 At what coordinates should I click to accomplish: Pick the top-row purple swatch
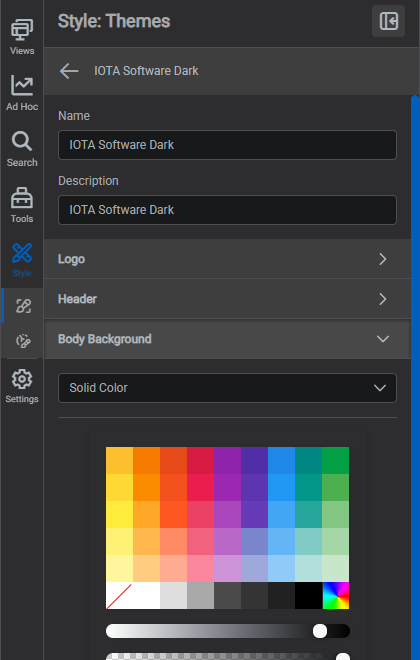(227, 460)
